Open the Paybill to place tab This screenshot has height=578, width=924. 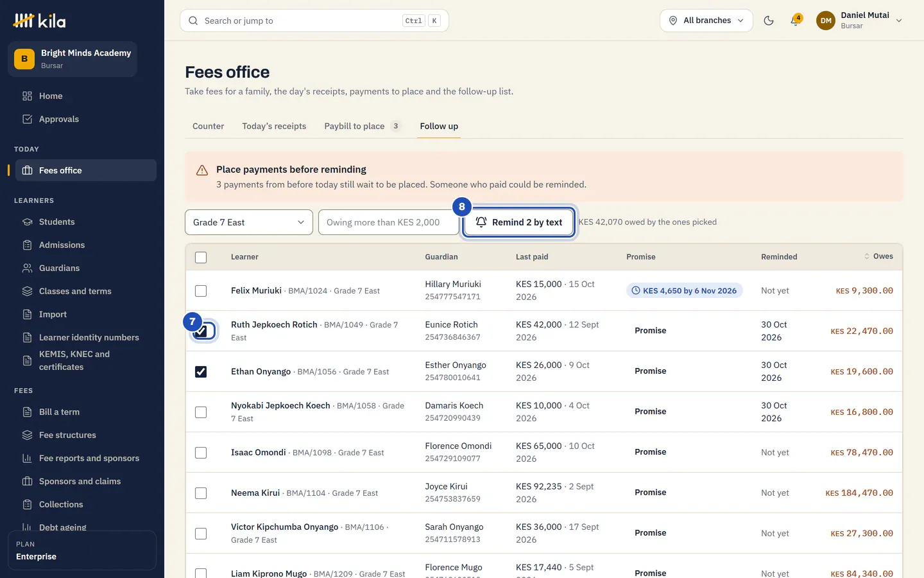pyautogui.click(x=363, y=126)
